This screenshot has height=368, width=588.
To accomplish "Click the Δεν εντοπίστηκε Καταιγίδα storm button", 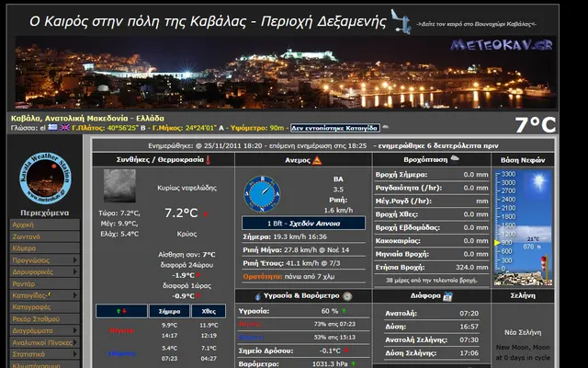I will click(x=335, y=128).
